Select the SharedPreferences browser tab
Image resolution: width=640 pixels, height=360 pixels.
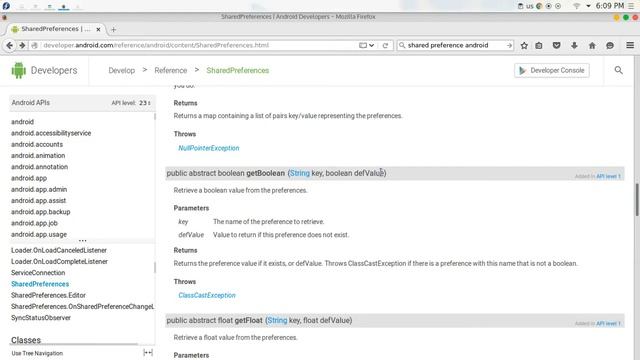[56, 29]
